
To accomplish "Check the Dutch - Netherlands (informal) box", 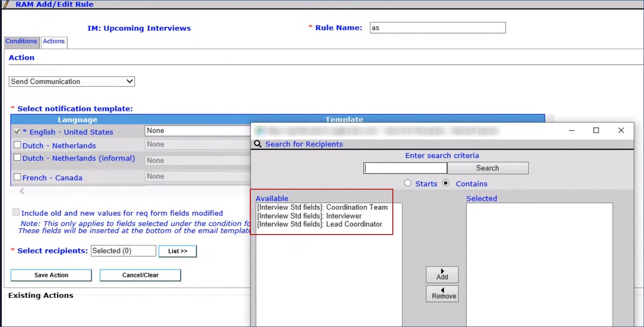I will click(x=18, y=158).
